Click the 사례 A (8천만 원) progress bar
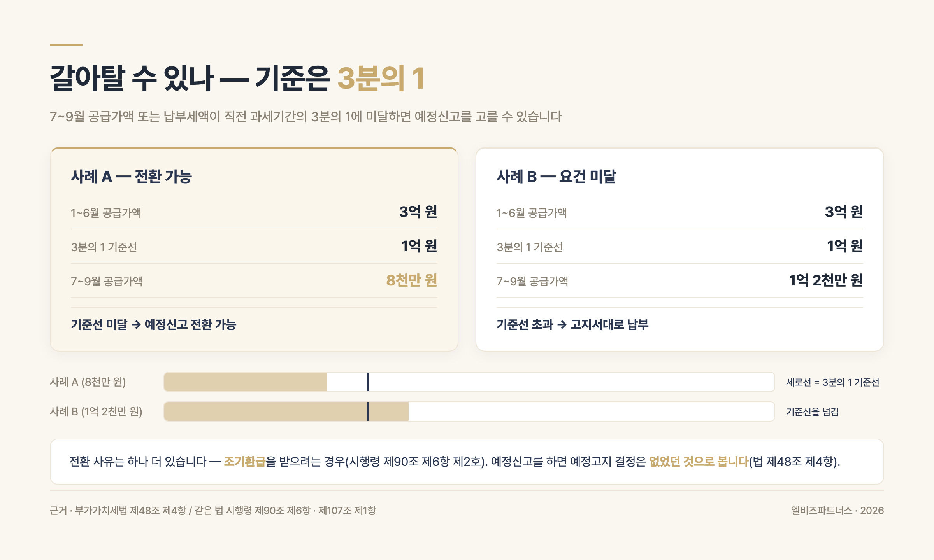934x560 pixels. click(469, 382)
